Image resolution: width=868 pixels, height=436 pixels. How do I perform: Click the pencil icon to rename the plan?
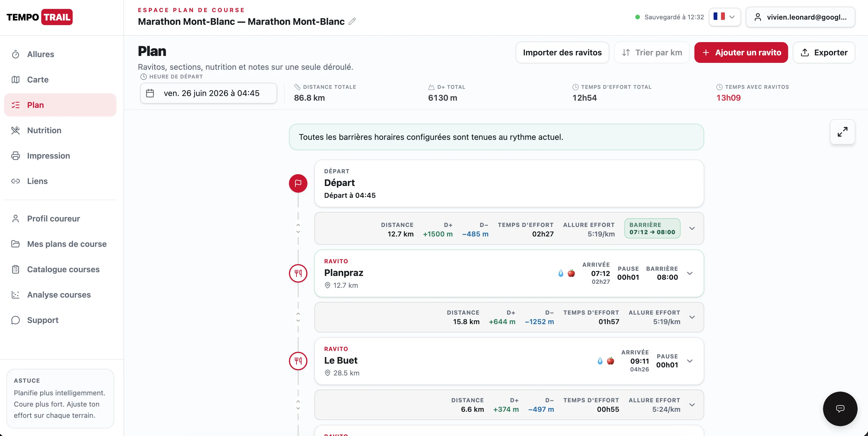352,22
